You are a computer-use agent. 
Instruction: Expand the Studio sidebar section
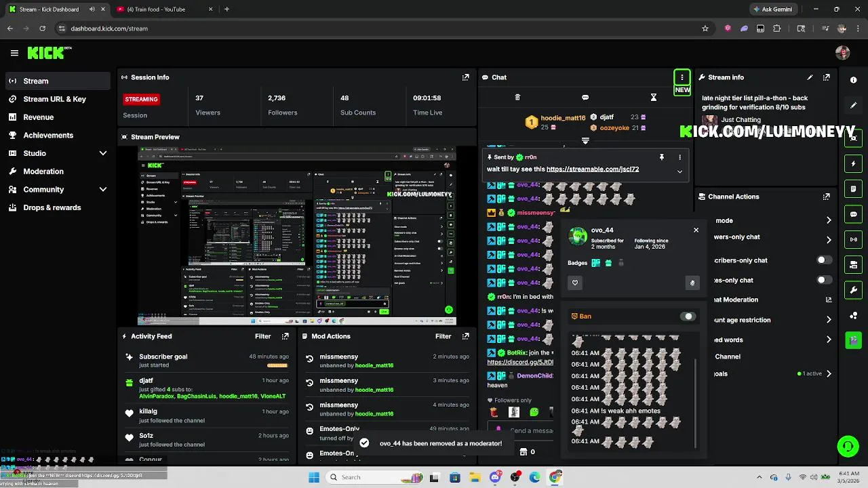(103, 153)
